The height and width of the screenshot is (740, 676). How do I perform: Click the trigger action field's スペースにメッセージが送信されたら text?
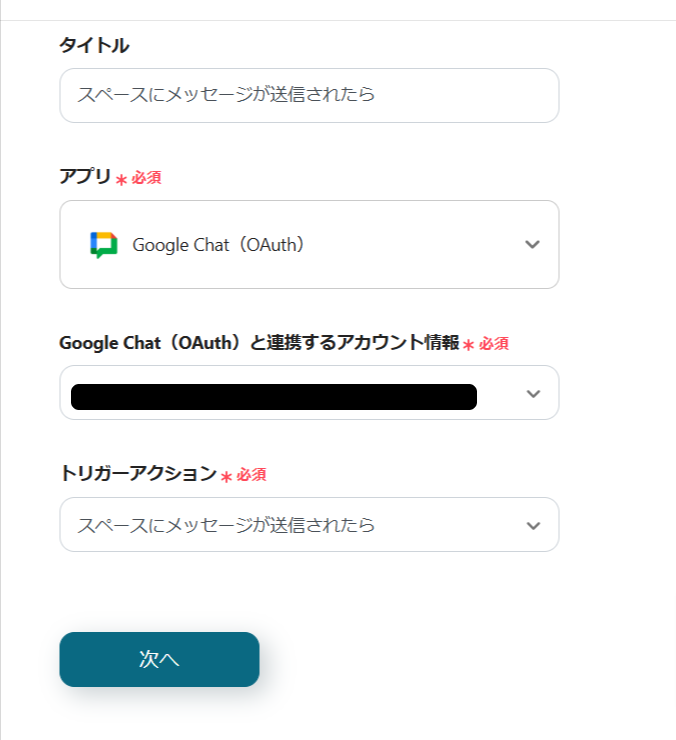(x=226, y=525)
